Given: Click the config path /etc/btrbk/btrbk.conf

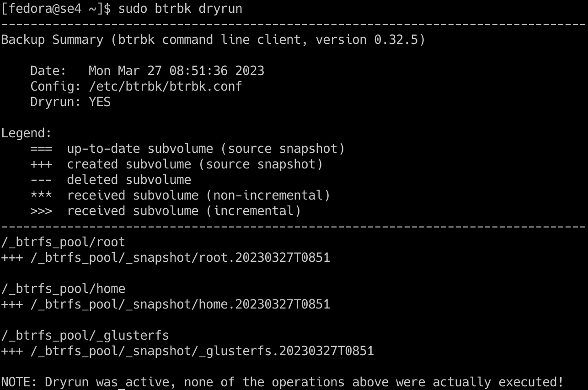Looking at the screenshot, I should (165, 87).
